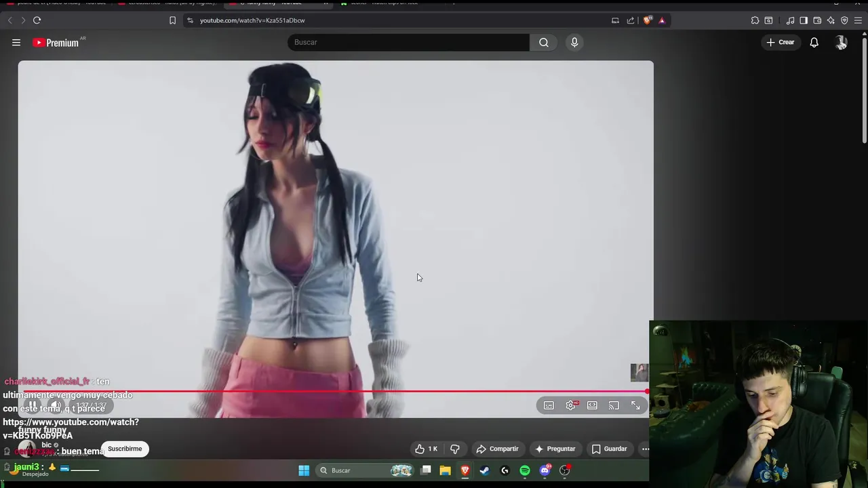
Task: Click the Compartir share button
Action: tap(497, 449)
